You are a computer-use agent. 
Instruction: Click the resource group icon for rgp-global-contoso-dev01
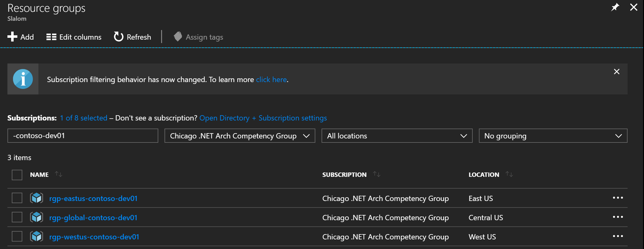(37, 217)
